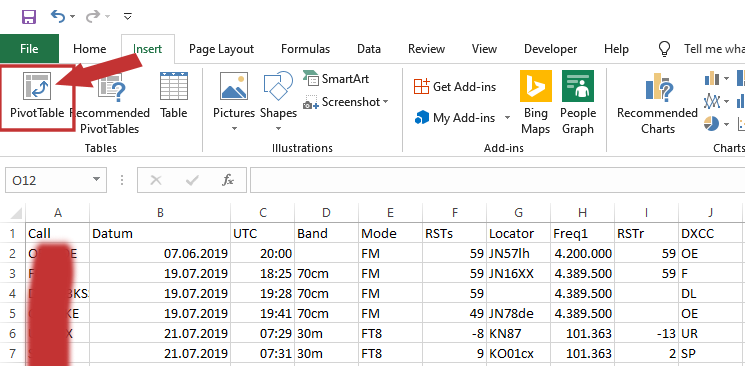Click the cell with value -13
This screenshot has width=745, height=366.
[x=647, y=334]
